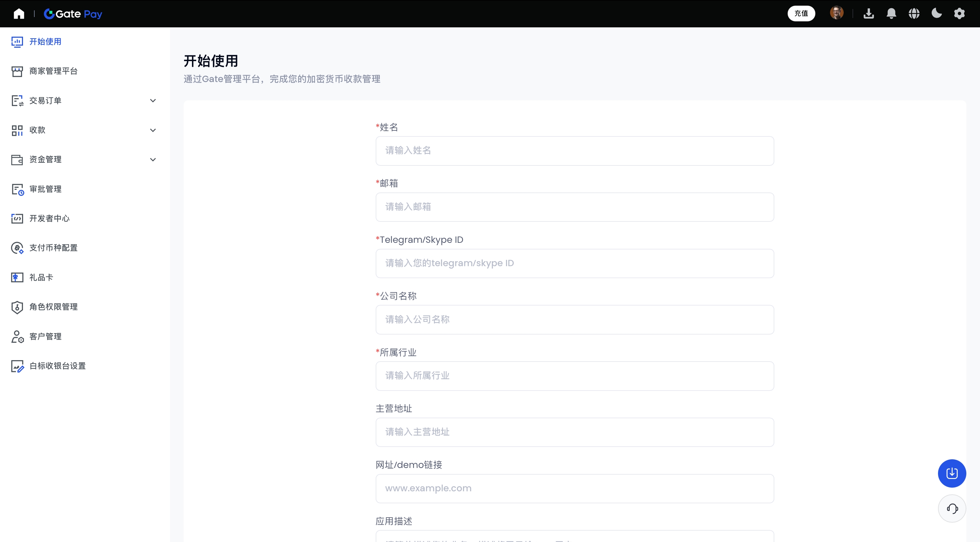
Task: Click the 网址/demo链接 input box
Action: [x=574, y=488]
